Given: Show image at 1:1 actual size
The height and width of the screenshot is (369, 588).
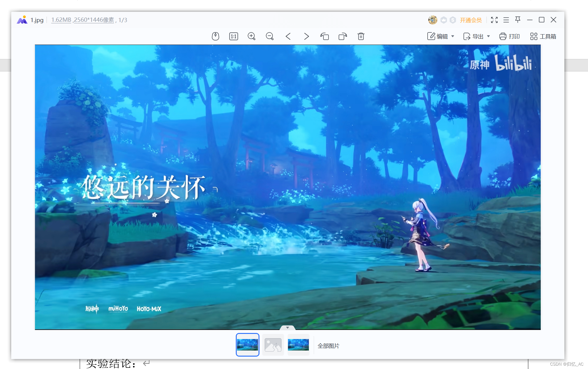Looking at the screenshot, I should click(x=234, y=36).
